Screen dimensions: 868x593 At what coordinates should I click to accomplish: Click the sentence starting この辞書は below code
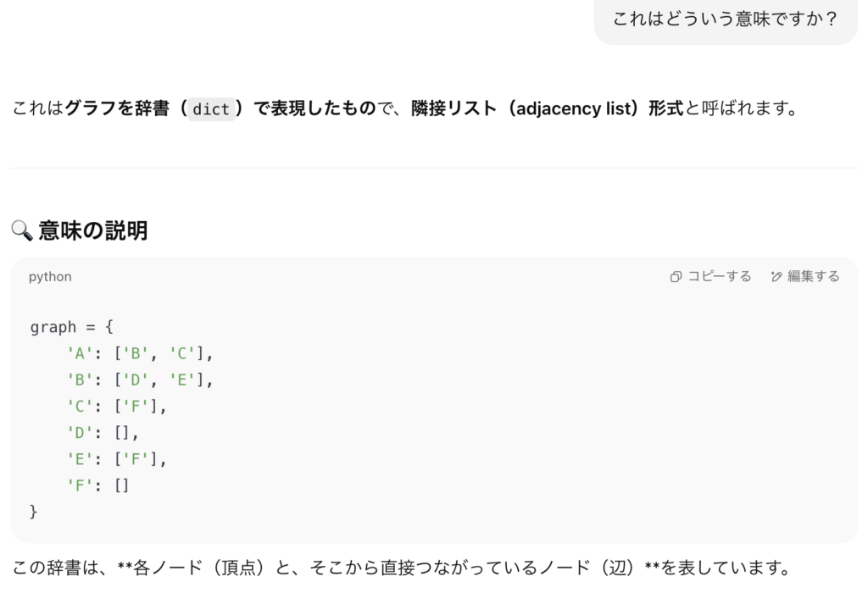point(403,568)
